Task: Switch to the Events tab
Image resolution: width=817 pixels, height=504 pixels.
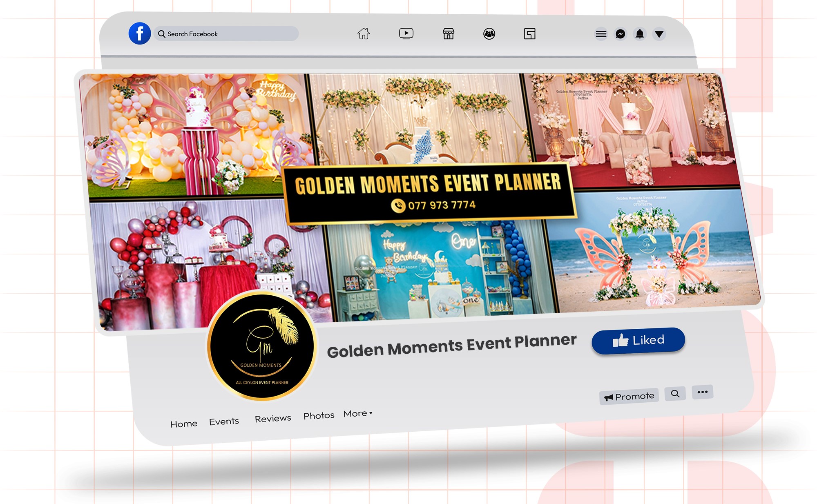Action: [224, 421]
